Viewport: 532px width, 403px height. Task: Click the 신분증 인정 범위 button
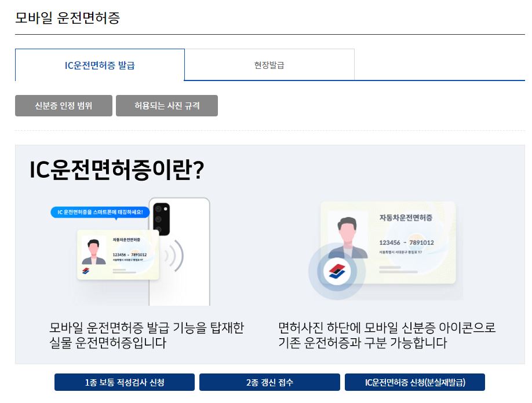click(63, 106)
